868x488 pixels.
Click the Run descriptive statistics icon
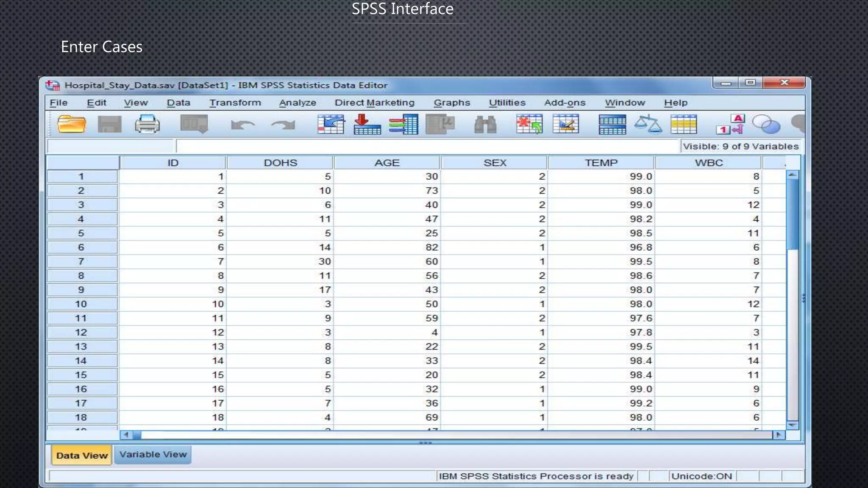(440, 125)
